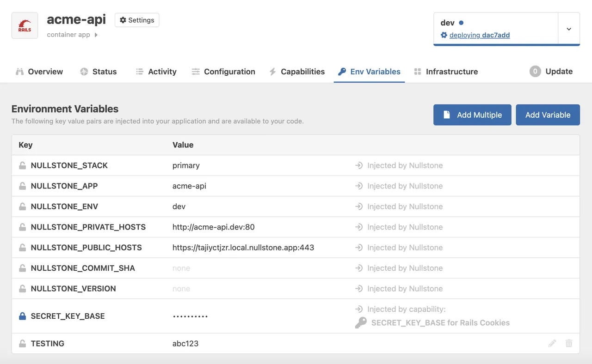The image size is (592, 364).
Task: Delete the TESTING variable with trash icon
Action: click(569, 343)
